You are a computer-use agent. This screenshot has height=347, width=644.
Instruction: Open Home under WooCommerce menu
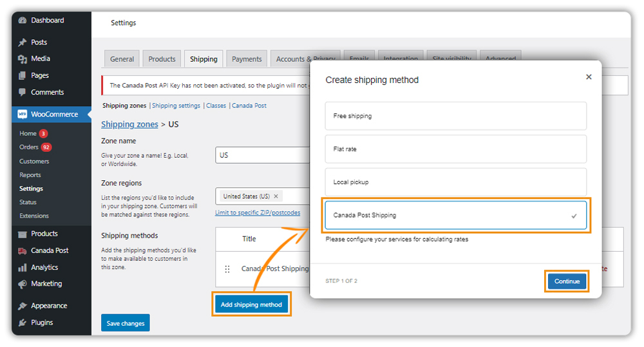coord(28,133)
